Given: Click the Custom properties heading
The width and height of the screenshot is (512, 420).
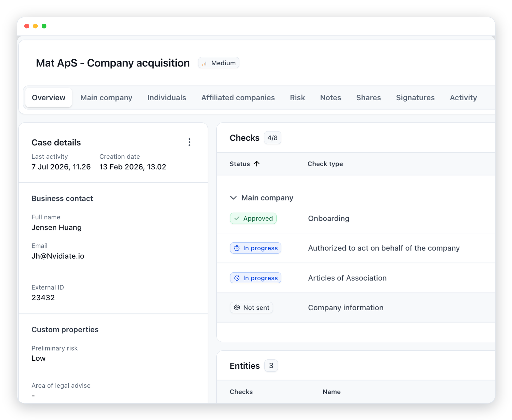Looking at the screenshot, I should pos(65,329).
